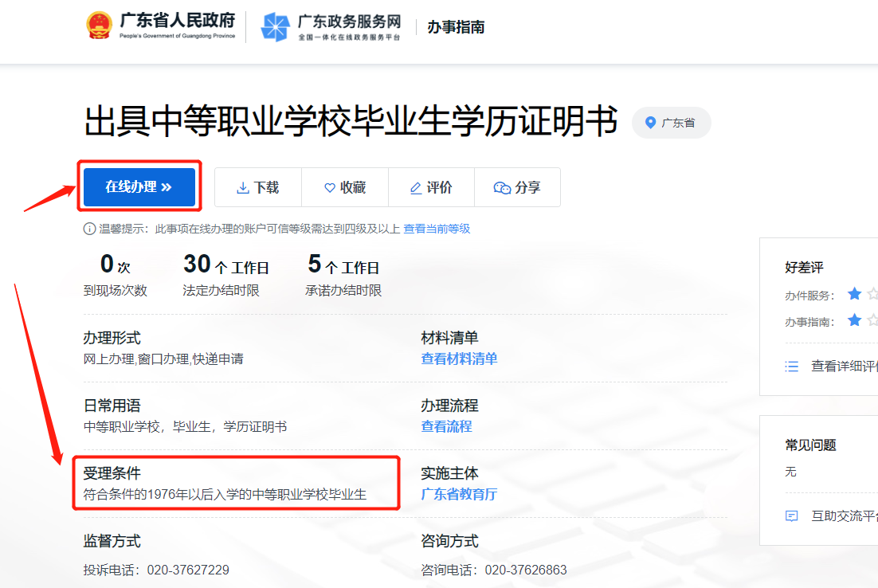Click the location pin icon in 广东省 tag
The height and width of the screenshot is (588, 878).
651,122
